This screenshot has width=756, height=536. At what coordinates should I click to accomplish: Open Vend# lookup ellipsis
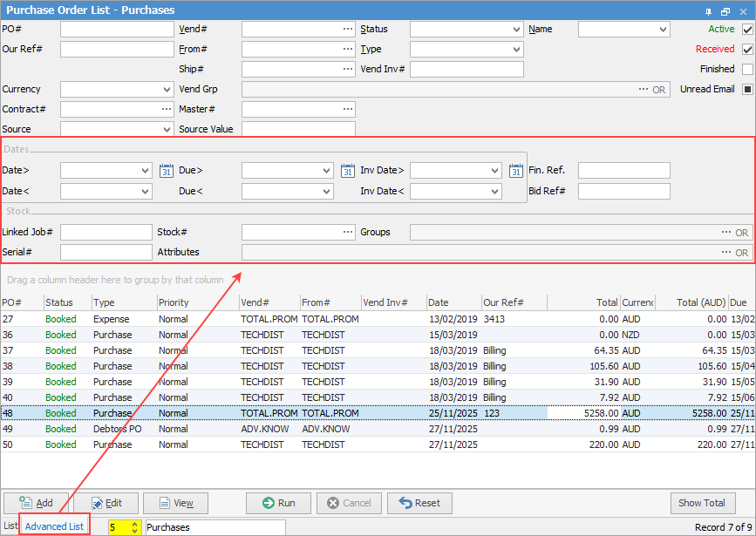(x=348, y=29)
